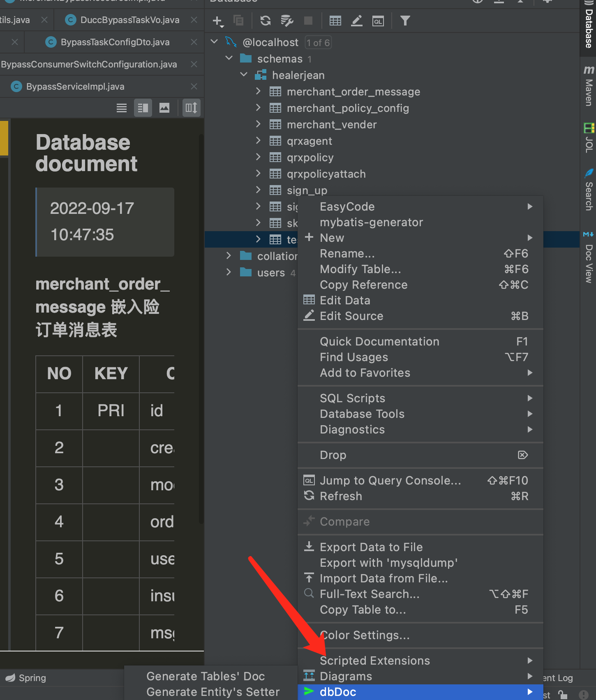Expand the merchant_policy_config table
This screenshot has width=596, height=700.
click(x=258, y=107)
